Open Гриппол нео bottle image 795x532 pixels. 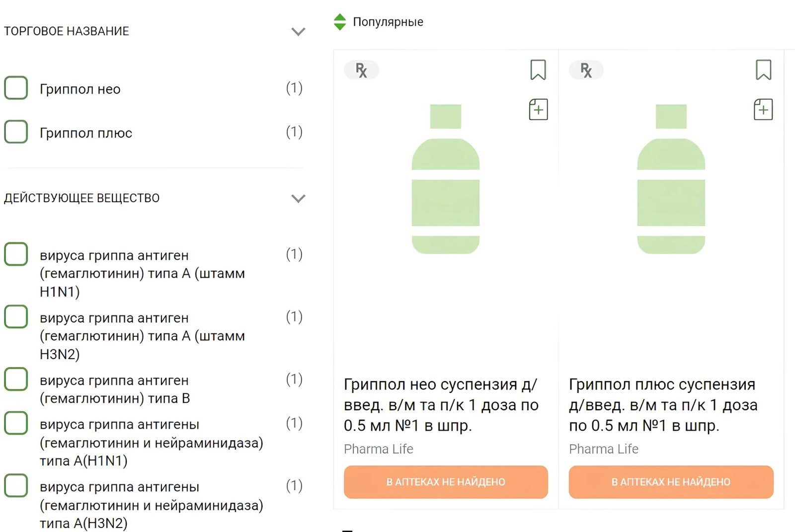(446, 179)
